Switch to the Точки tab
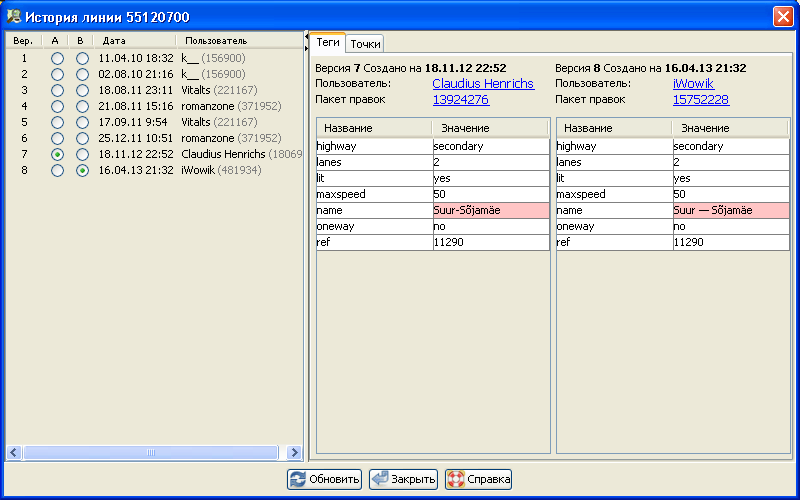 [365, 44]
